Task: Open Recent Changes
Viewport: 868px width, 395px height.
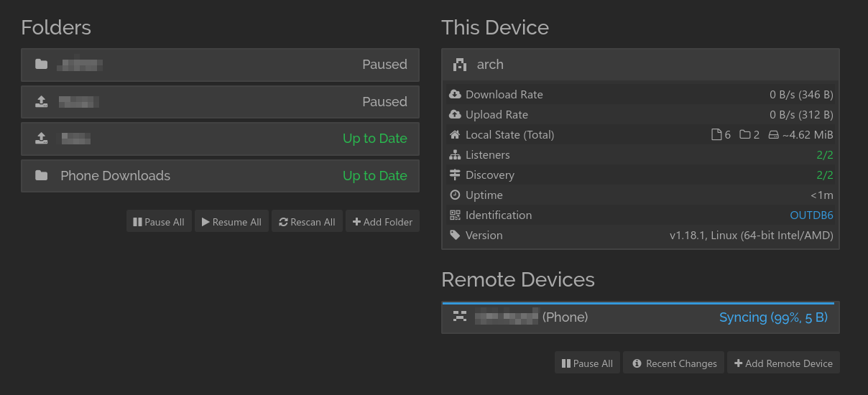Action: (x=673, y=363)
